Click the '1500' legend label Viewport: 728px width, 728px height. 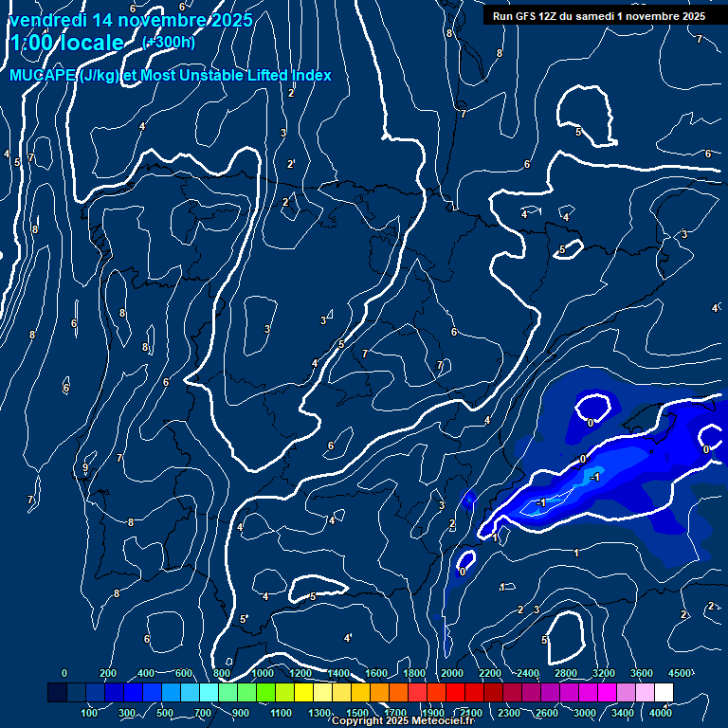tap(357, 713)
